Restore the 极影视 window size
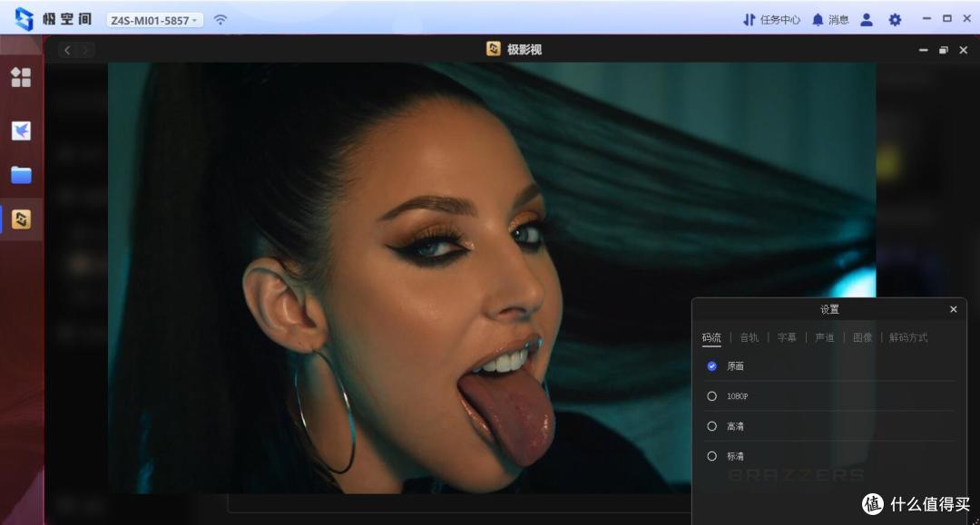Screen dimensions: 980x525 943,50
